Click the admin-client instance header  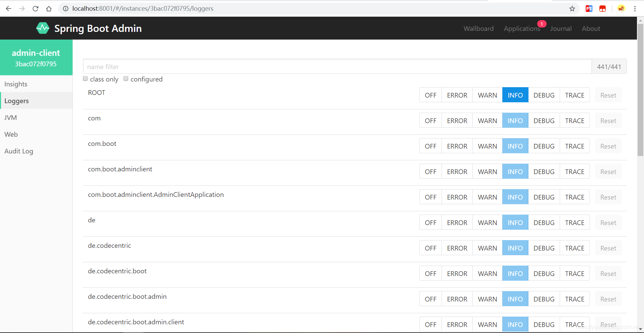point(36,57)
